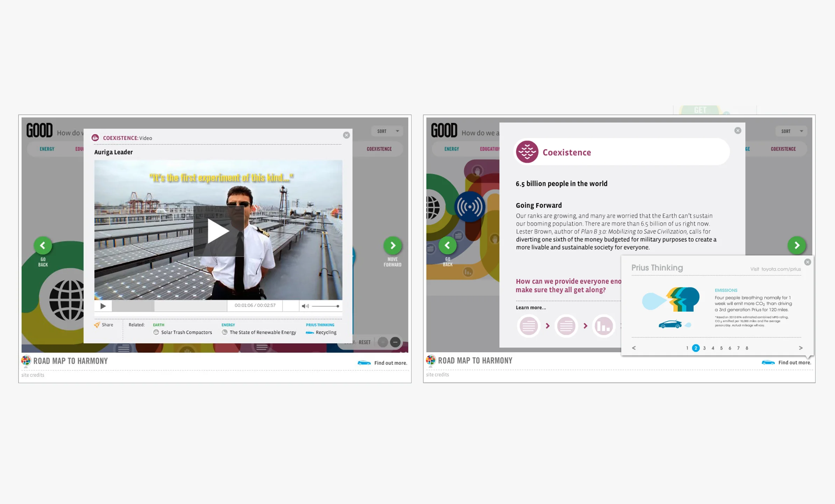Go to next Prius Thinking slide arrow

(x=800, y=348)
